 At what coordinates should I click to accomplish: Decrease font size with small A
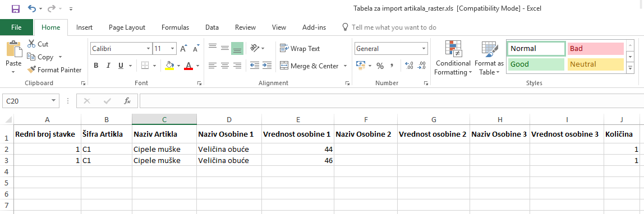point(196,48)
